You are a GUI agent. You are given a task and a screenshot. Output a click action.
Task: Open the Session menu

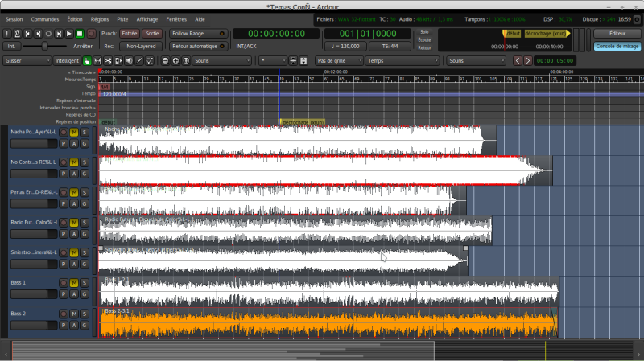pos(14,19)
